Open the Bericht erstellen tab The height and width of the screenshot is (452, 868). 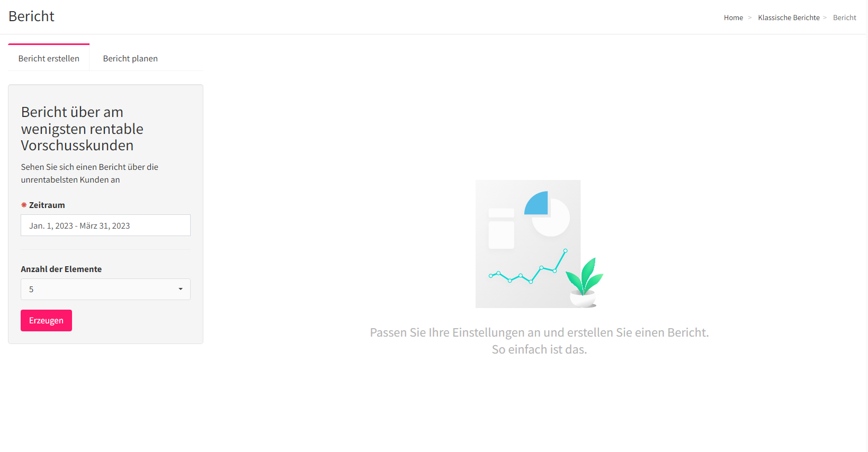[49, 58]
